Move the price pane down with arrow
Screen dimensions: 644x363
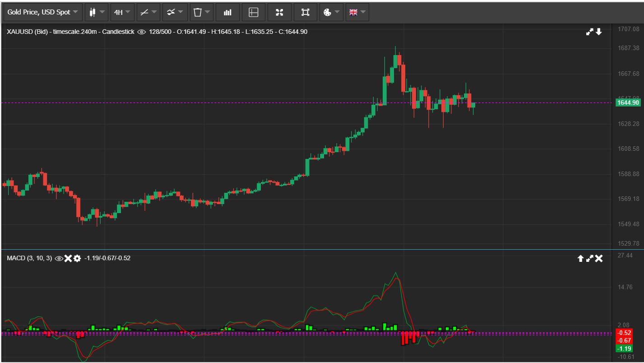599,32
